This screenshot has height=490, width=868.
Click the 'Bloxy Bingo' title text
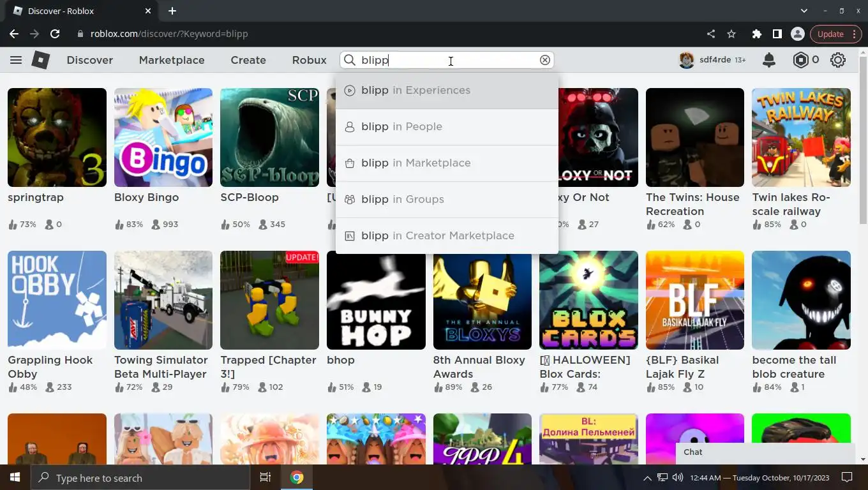coord(146,197)
